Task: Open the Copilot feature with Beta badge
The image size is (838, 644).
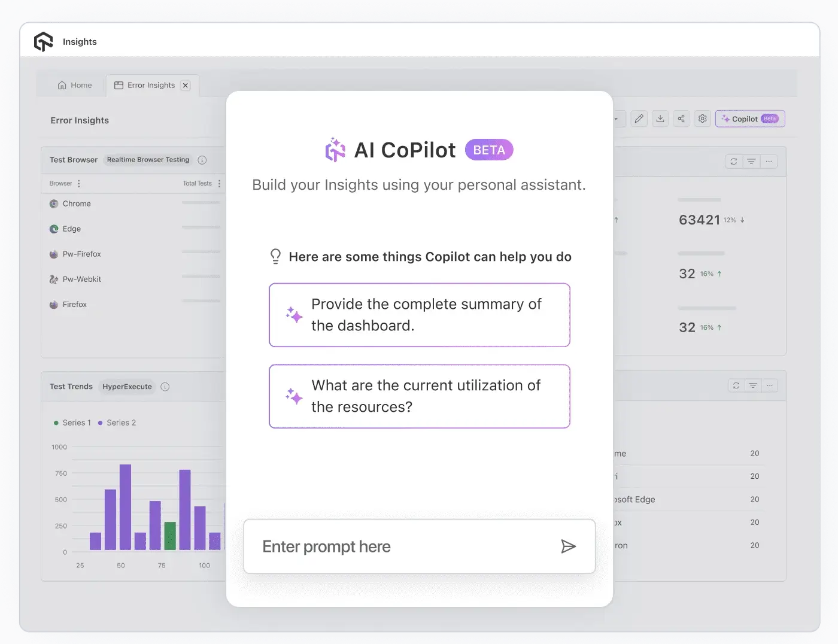Action: (749, 119)
